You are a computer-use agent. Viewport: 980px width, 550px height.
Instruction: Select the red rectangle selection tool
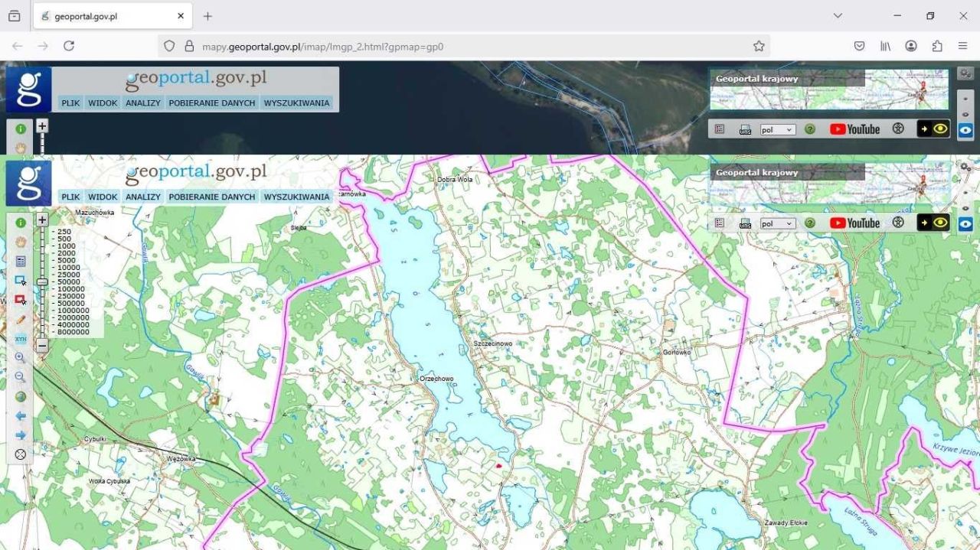pyautogui.click(x=21, y=300)
